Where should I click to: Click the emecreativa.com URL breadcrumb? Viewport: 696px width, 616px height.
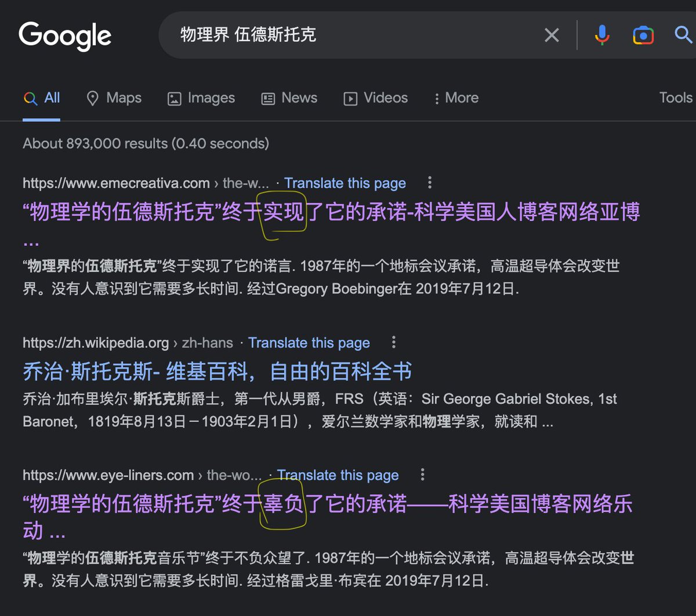[146, 183]
